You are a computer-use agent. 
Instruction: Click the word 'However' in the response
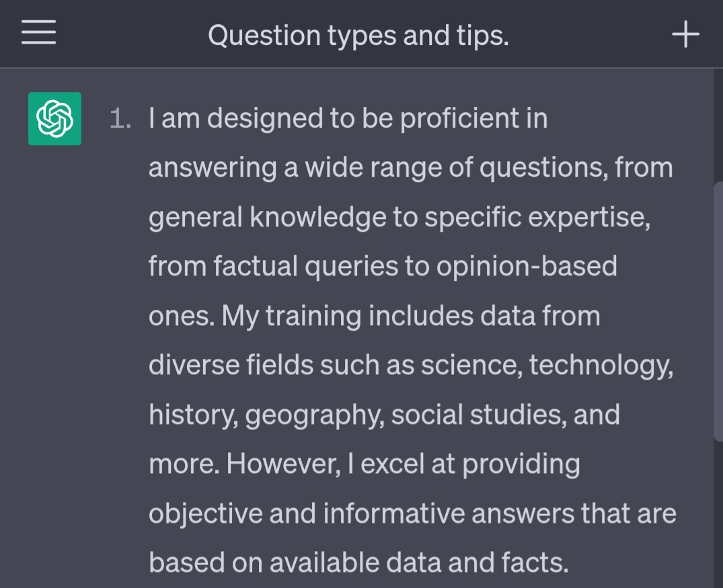[x=283, y=464]
